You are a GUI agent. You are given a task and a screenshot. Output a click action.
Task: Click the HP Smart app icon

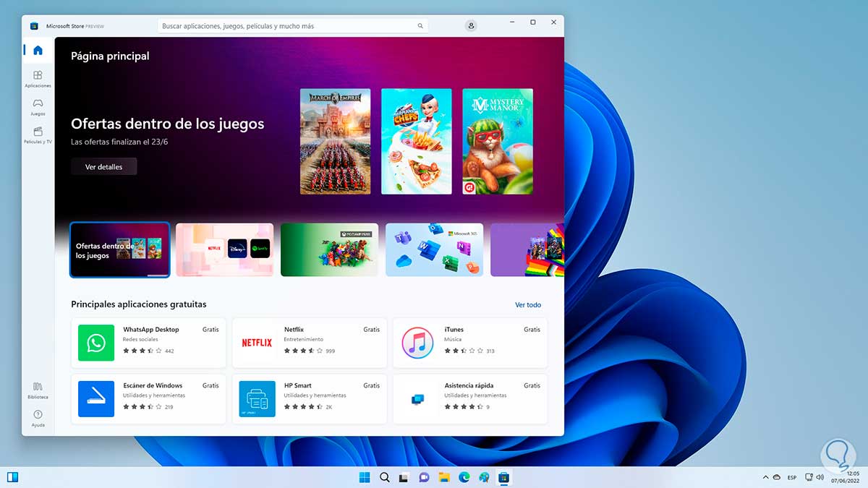(257, 399)
